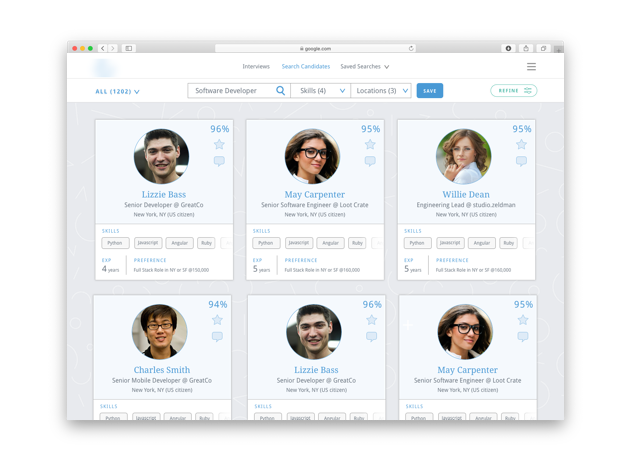The width and height of the screenshot is (630, 462).
Task: Star Willie Dean as favorite
Action: coord(521,144)
